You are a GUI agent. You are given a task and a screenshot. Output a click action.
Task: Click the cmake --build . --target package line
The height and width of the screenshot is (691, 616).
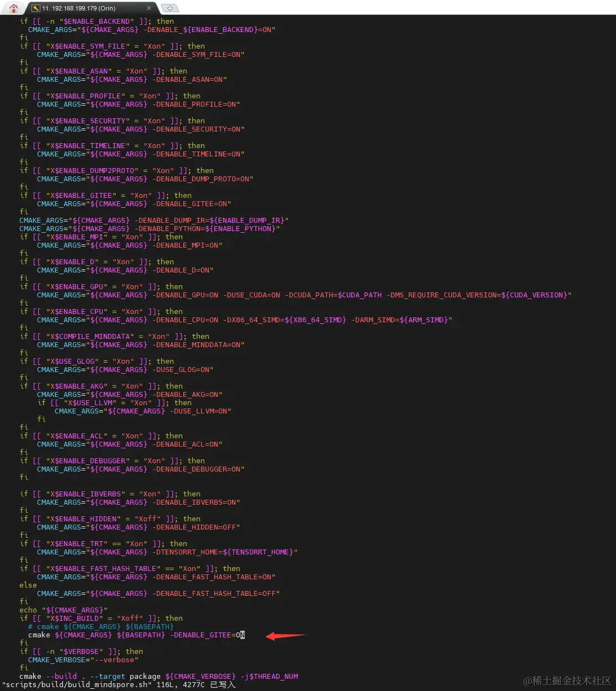159,677
